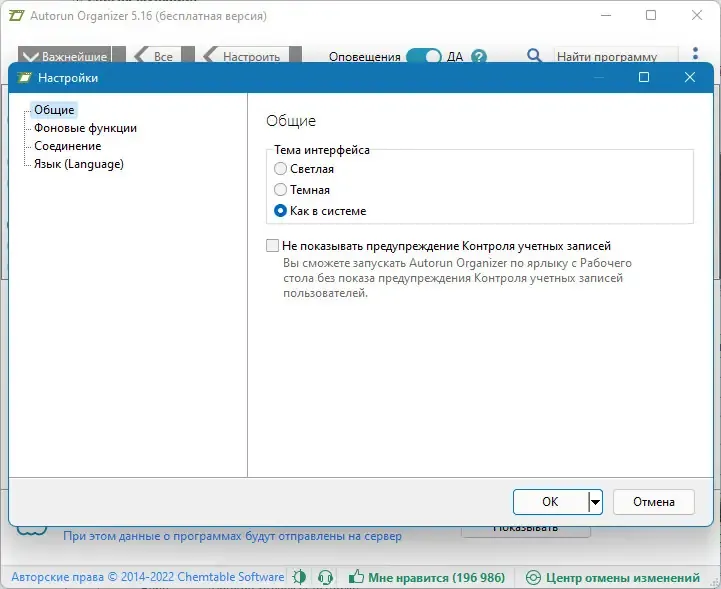Toggle the theme contrast icon in status bar
The width and height of the screenshot is (721, 589).
299,577
